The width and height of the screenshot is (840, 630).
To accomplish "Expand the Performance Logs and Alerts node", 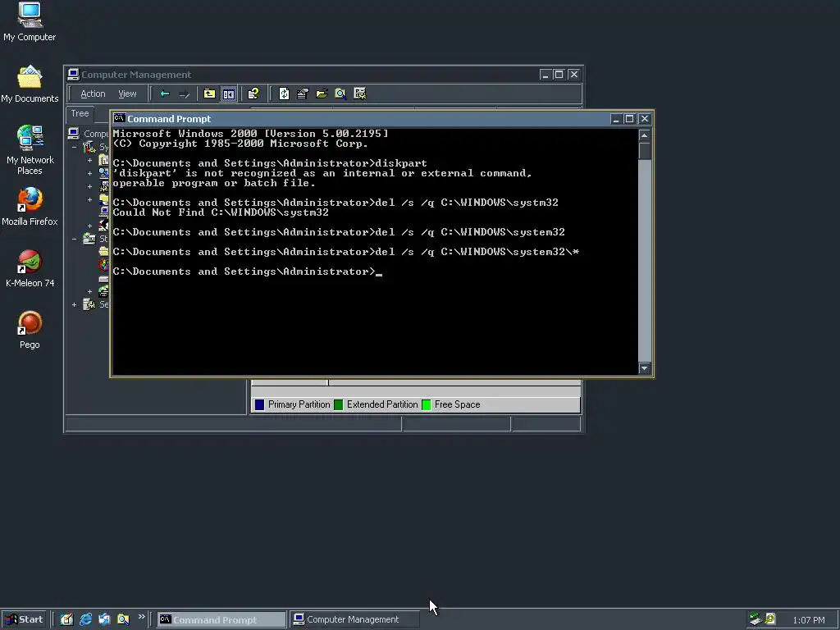I will (x=89, y=186).
